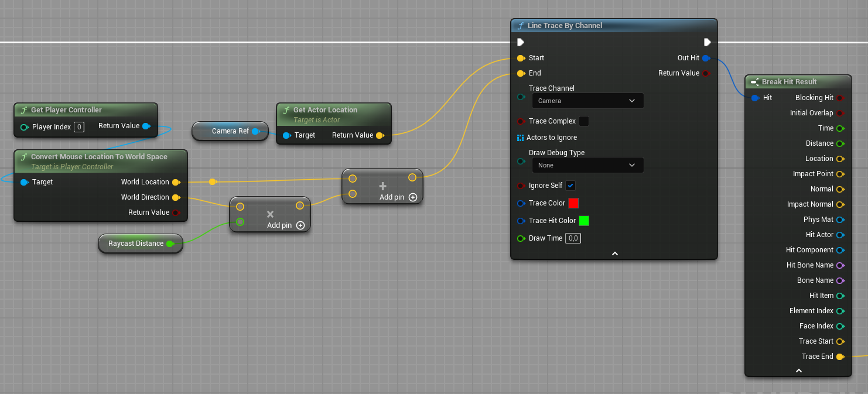Screen dimensions: 868x394
Task: Click the Line Trace execution input pin
Action: coord(521,42)
